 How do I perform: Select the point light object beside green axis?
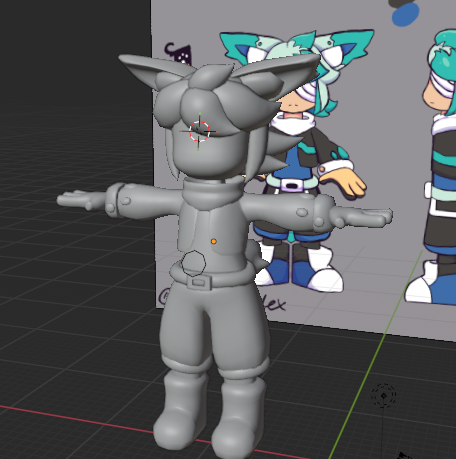[x=384, y=395]
